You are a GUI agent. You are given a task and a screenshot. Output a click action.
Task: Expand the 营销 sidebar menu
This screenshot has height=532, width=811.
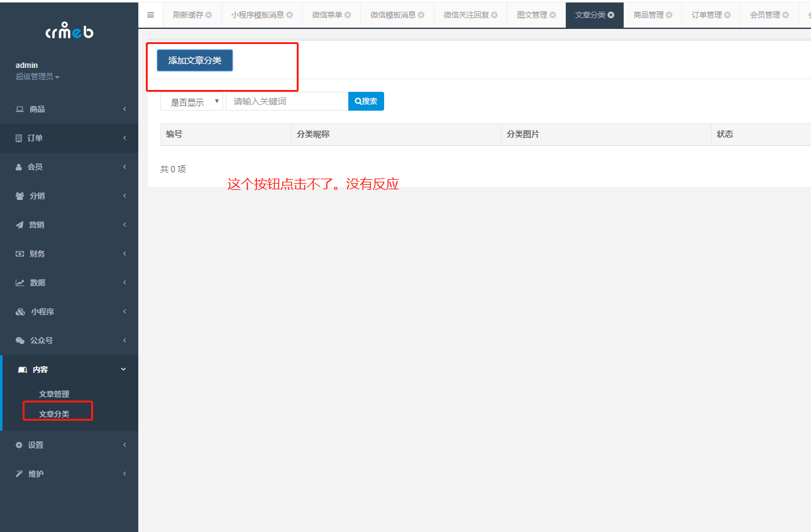click(x=69, y=225)
